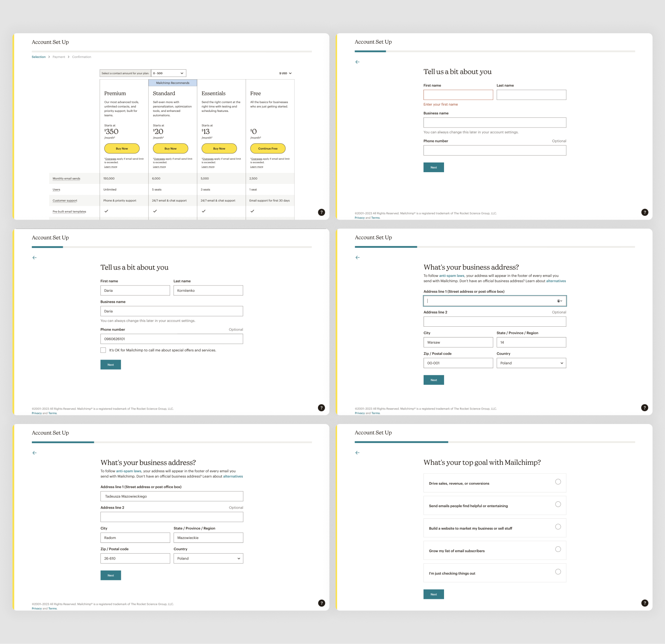Open the help icon on the empty name form

tap(645, 212)
